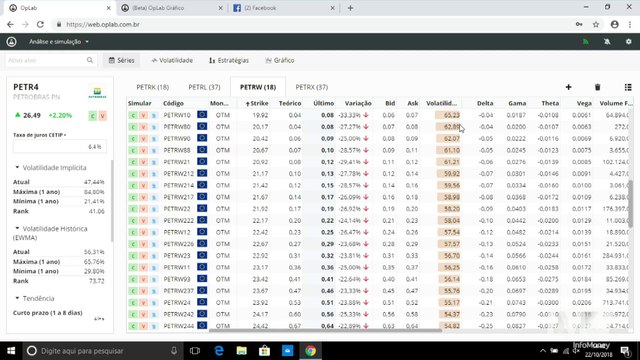The height and width of the screenshot is (360, 640).
Task: Open the Estratégias tab
Action: [229, 60]
